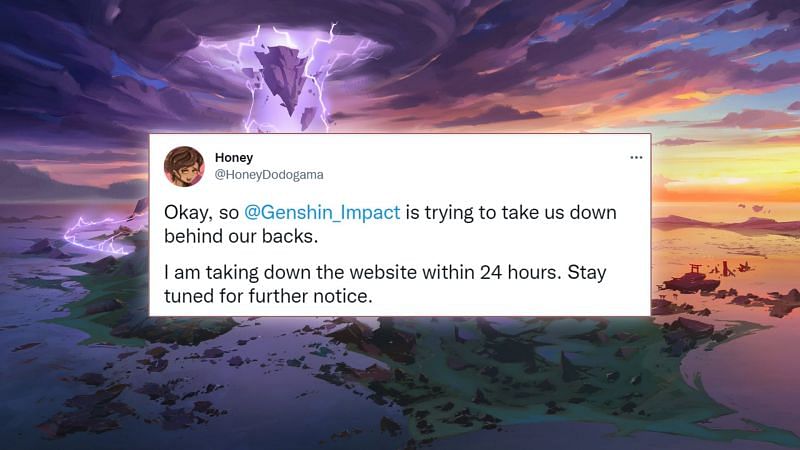Click the red torii gate at right
The image size is (800, 450).
(695, 268)
